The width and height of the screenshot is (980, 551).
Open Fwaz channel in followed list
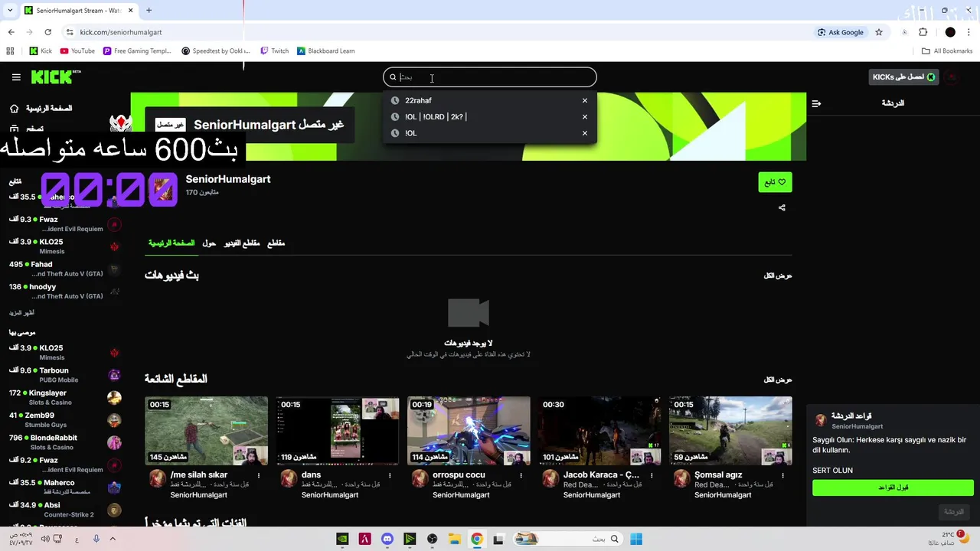64,223
